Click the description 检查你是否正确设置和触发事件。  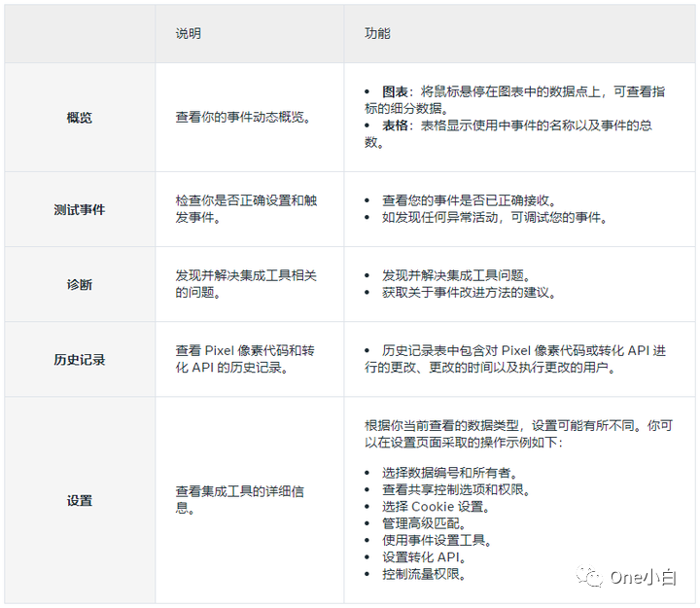(x=246, y=209)
